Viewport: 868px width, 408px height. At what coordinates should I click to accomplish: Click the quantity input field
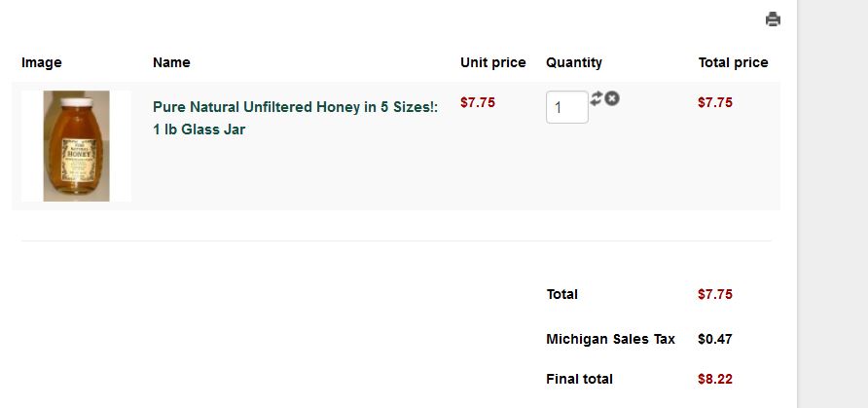point(566,107)
